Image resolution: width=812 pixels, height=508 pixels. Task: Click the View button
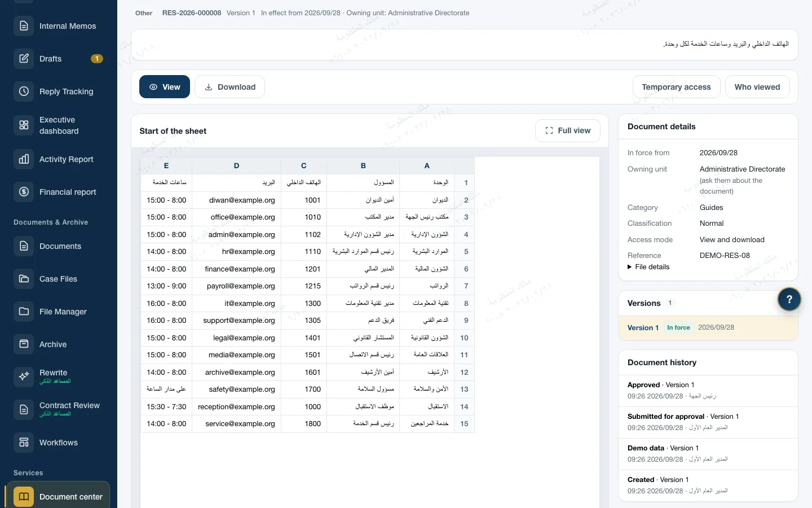[165, 87]
